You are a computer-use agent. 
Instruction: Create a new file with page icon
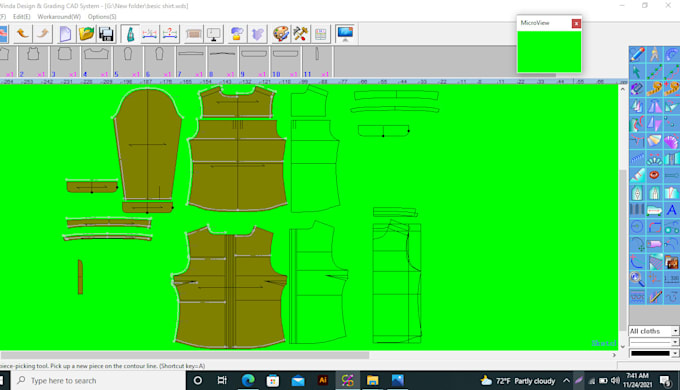(x=65, y=34)
